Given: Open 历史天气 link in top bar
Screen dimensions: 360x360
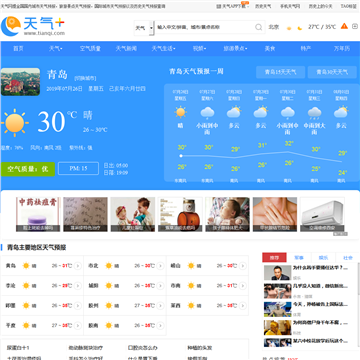Looking at the screenshot, I should [263, 6].
